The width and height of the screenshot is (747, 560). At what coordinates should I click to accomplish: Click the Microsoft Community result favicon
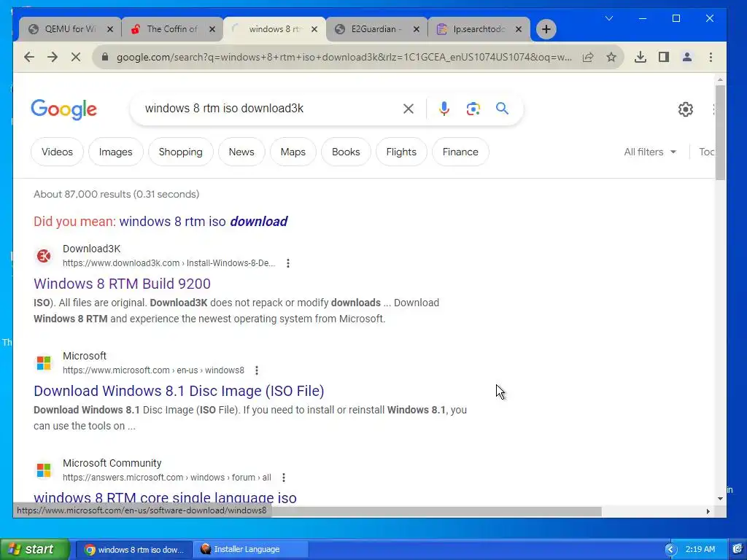44,470
